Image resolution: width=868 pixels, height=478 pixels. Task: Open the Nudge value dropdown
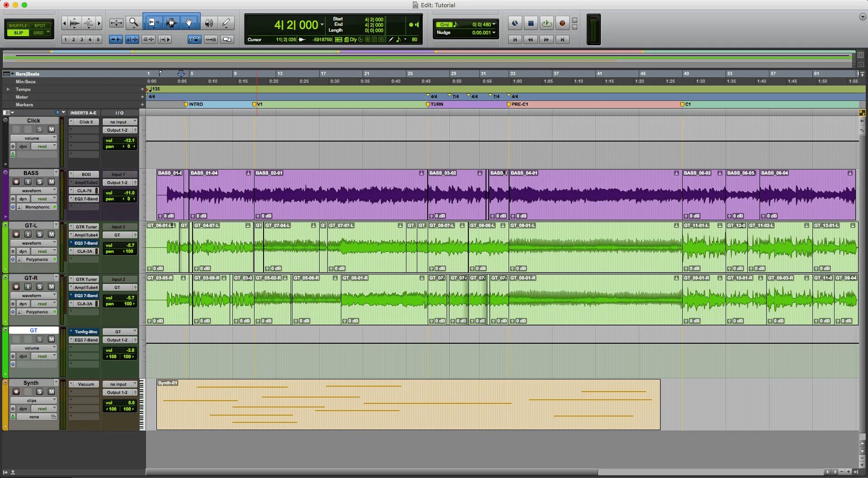[494, 33]
